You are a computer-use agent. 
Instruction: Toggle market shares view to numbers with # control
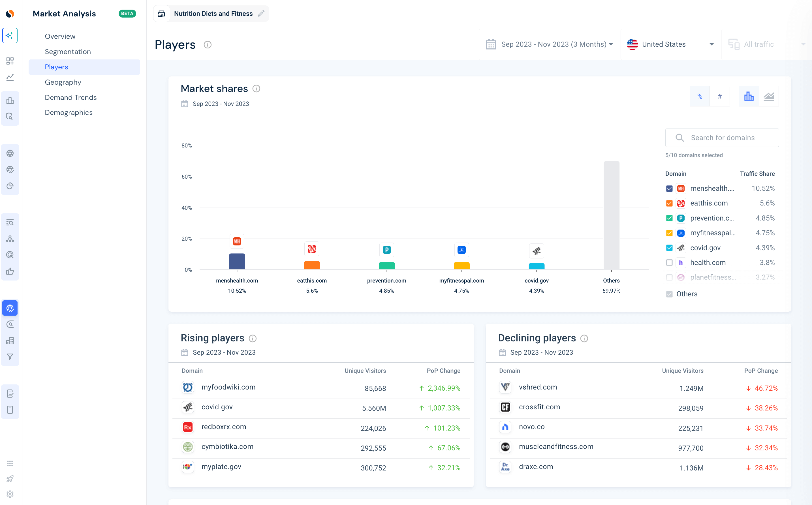click(x=720, y=96)
